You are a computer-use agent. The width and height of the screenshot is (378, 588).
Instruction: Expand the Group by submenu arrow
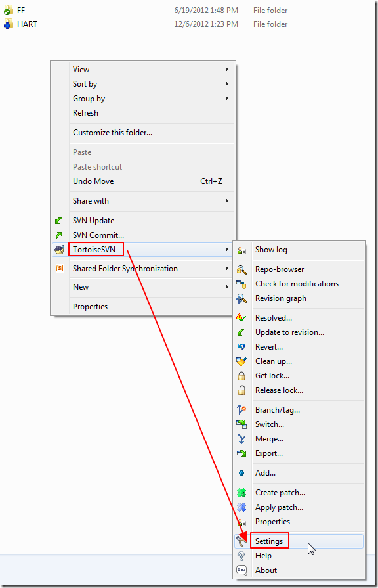pyautogui.click(x=227, y=99)
